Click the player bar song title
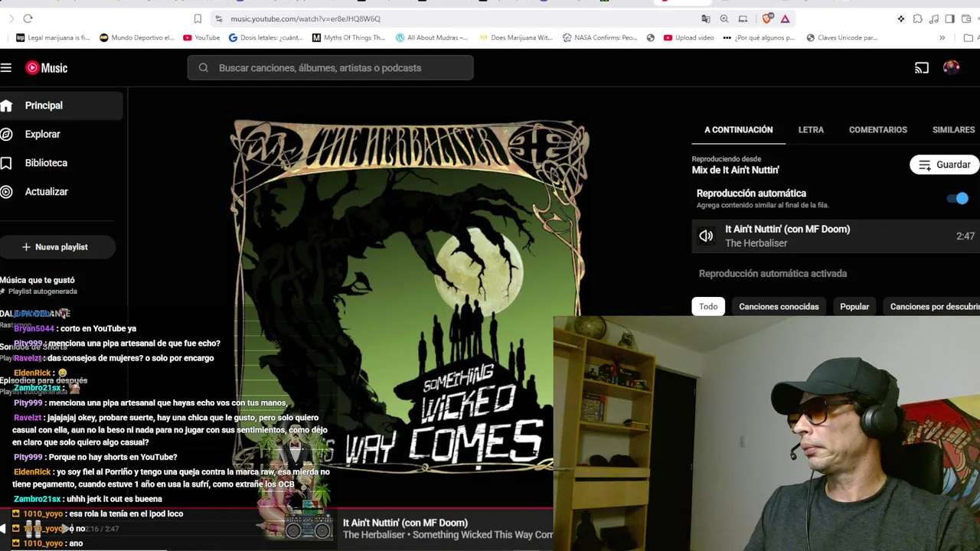Image resolution: width=980 pixels, height=551 pixels. (405, 523)
